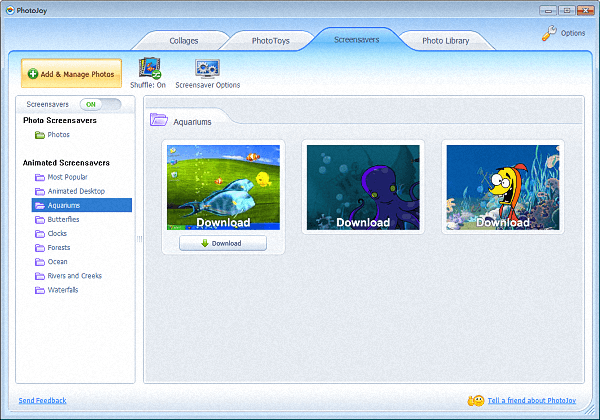
Task: Click the Options wrench icon
Action: tap(549, 33)
